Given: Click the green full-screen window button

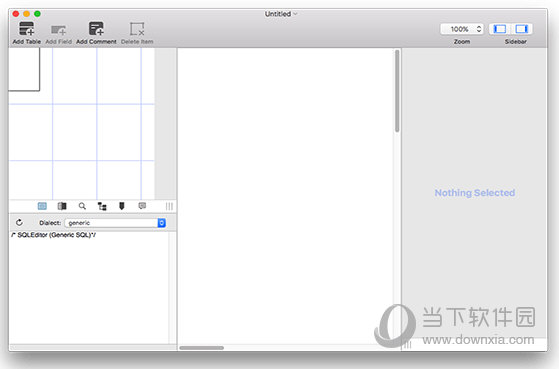Looking at the screenshot, I should [37, 14].
